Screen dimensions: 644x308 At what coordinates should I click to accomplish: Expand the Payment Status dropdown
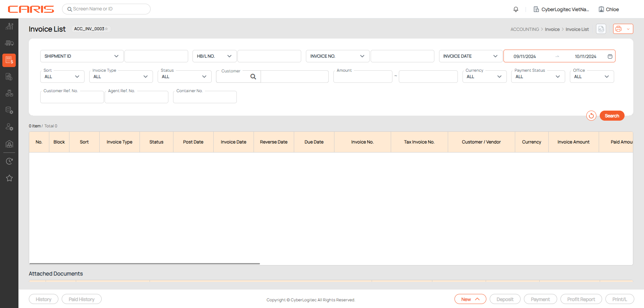[538, 77]
